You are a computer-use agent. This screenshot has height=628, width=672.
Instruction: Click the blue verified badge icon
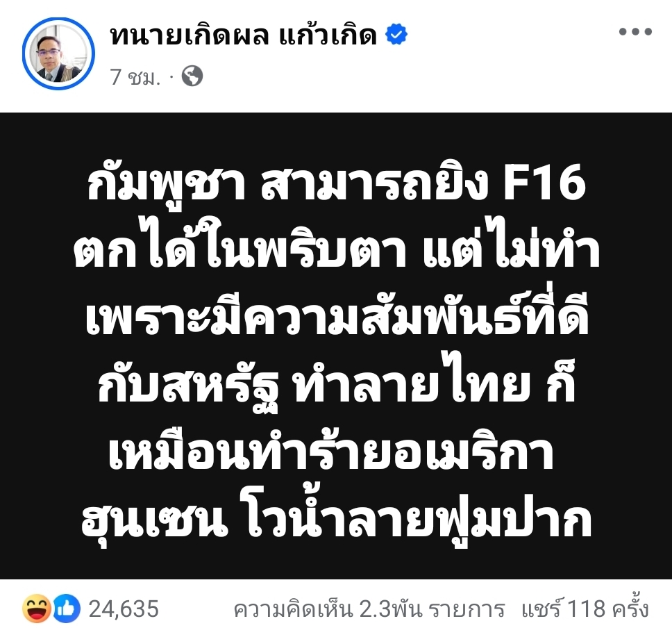396,35
